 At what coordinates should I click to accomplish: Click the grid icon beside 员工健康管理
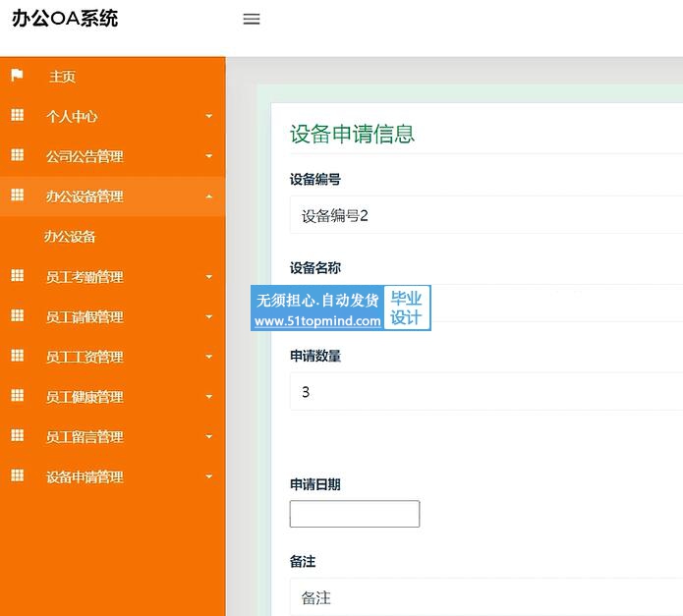coord(17,396)
